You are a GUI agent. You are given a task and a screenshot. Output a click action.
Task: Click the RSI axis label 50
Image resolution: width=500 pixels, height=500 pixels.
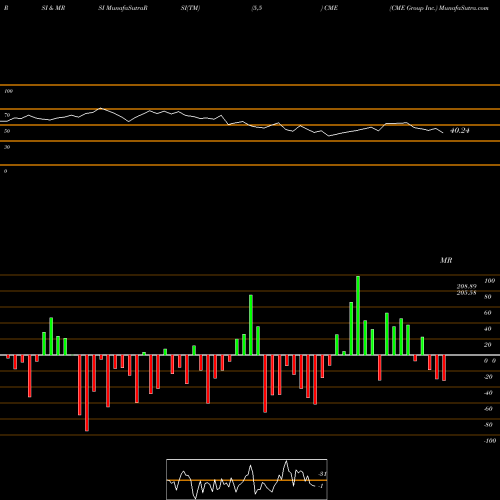[7, 131]
